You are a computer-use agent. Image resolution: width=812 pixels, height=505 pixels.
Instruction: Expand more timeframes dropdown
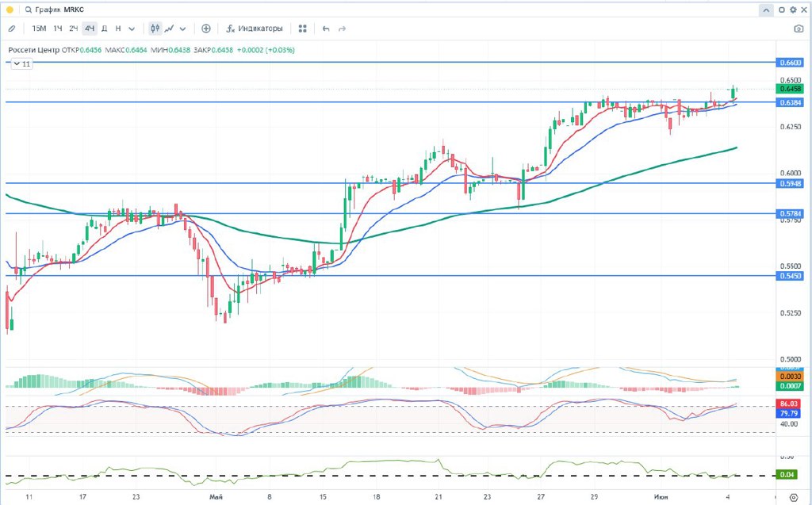[x=132, y=29]
